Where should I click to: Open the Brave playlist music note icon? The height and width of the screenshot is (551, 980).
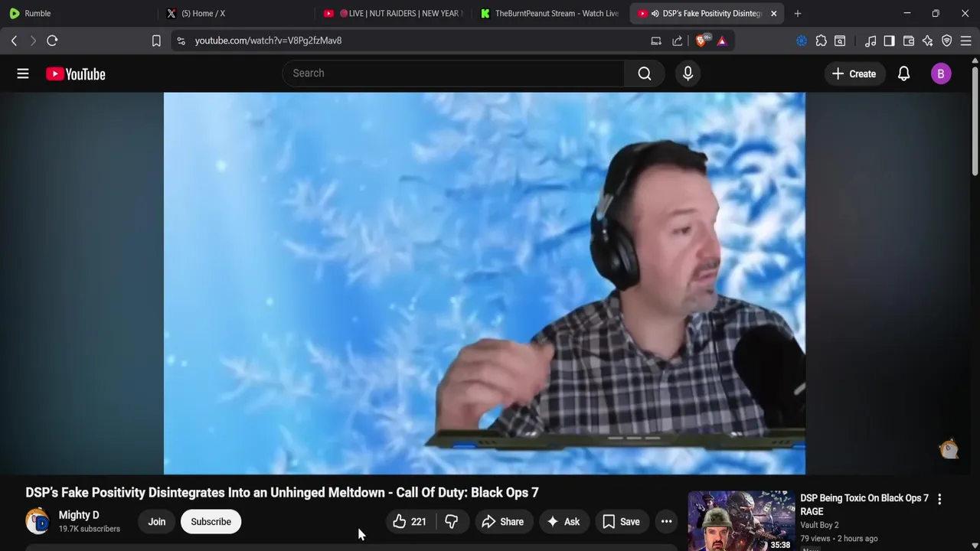pyautogui.click(x=871, y=41)
